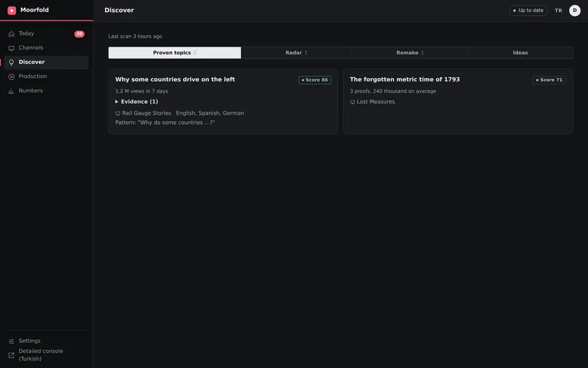Image resolution: width=588 pixels, height=368 pixels.
Task: Click the Discover page heading
Action: pos(119,10)
